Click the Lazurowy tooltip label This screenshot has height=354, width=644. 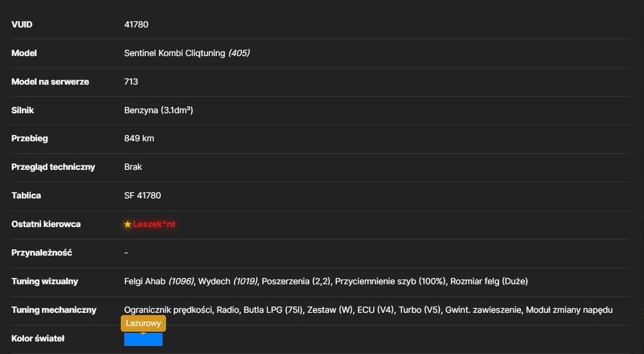(x=144, y=323)
